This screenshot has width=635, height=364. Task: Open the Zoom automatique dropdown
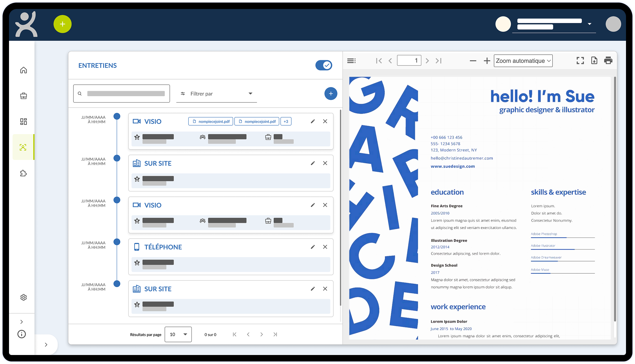523,61
